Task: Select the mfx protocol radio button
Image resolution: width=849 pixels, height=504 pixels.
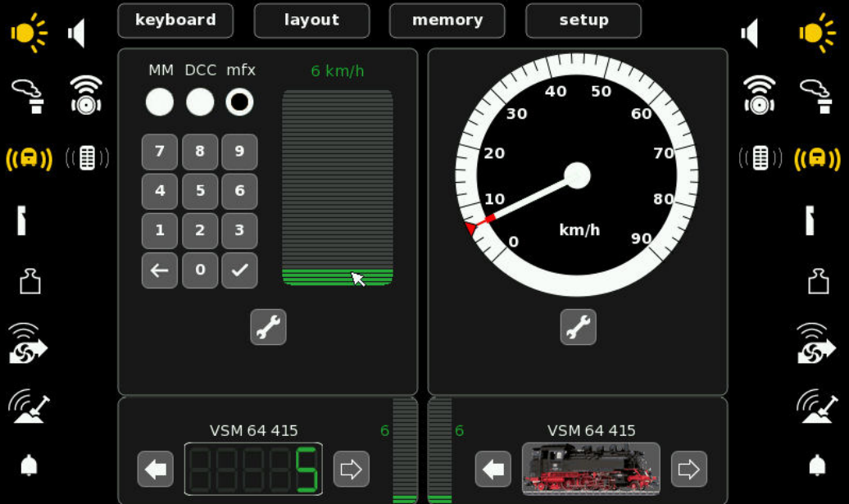Action: [239, 102]
